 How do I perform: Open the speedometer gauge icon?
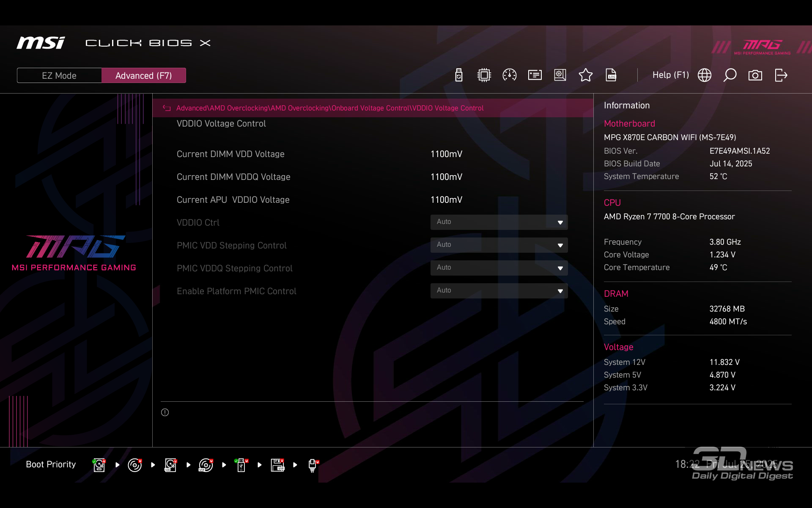point(510,75)
